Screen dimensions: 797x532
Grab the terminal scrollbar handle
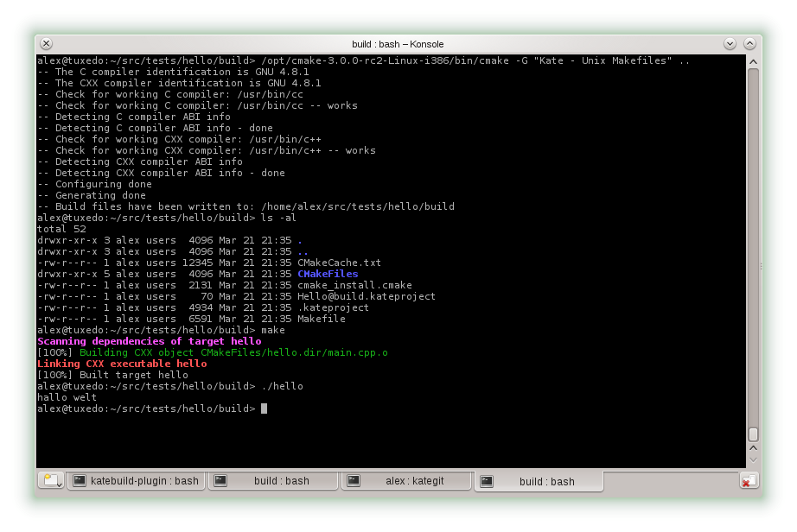pos(753,434)
